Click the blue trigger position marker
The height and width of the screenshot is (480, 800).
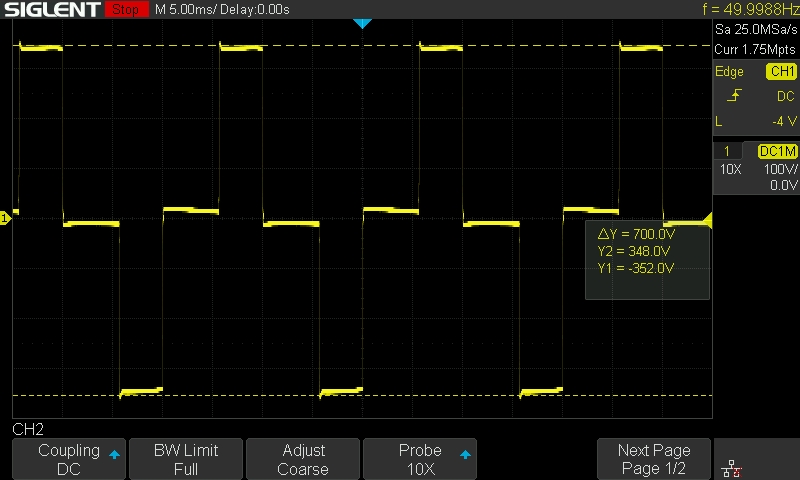click(x=362, y=23)
